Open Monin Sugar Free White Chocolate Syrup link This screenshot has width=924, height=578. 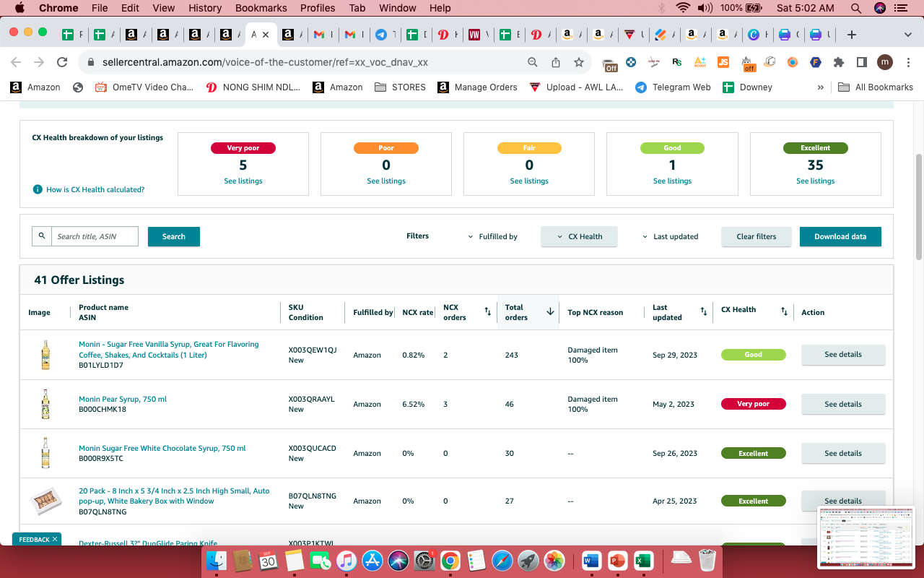(x=162, y=448)
